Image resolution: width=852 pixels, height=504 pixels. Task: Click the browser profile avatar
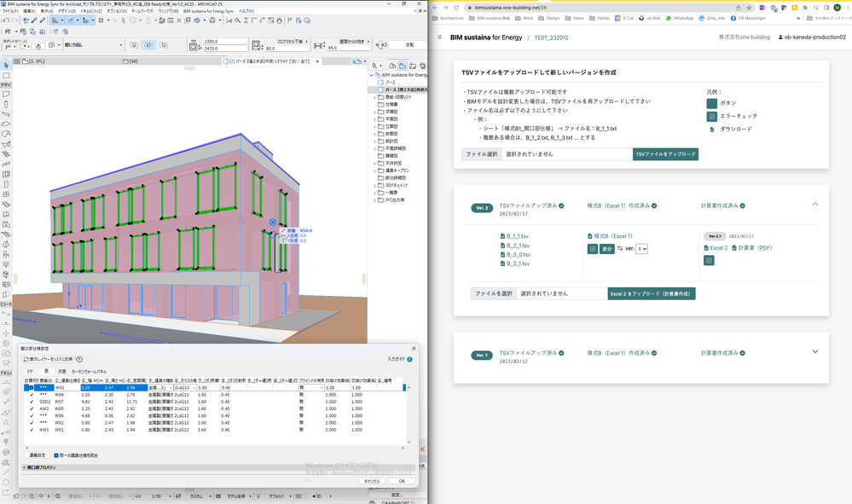[838, 8]
